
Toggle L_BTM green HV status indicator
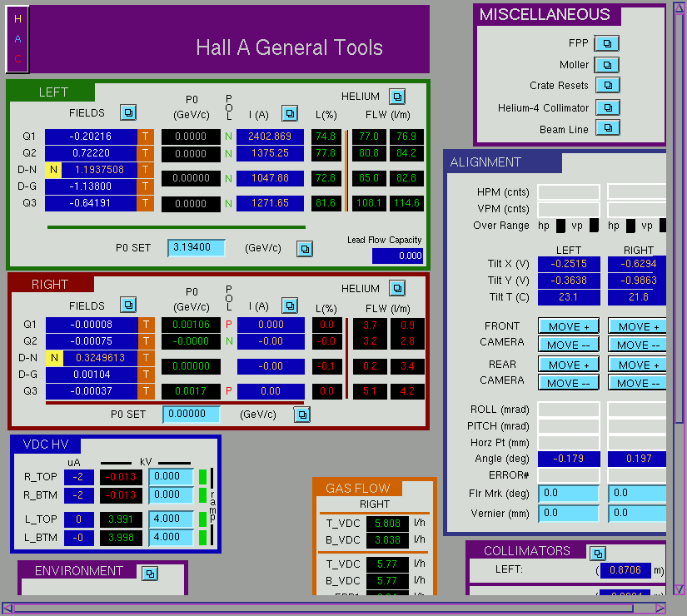point(202,538)
